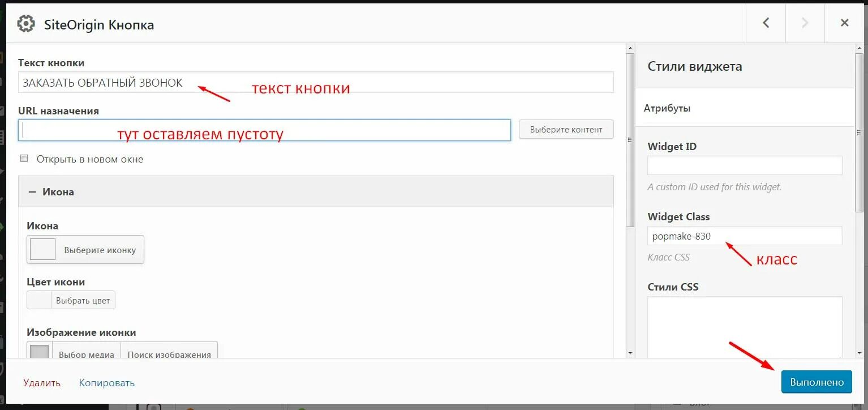This screenshot has height=410, width=868.
Task: Click the Копировать link
Action: click(x=107, y=383)
